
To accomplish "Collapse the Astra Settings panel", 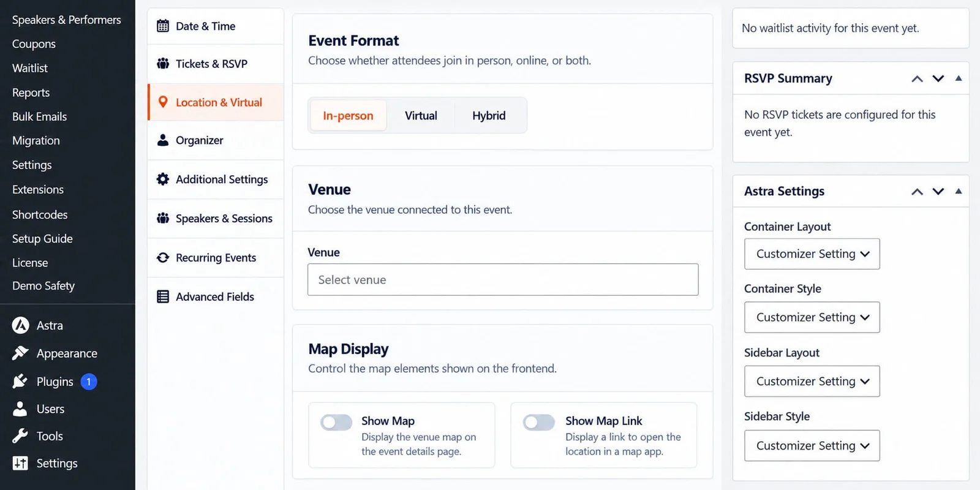I will tap(959, 191).
